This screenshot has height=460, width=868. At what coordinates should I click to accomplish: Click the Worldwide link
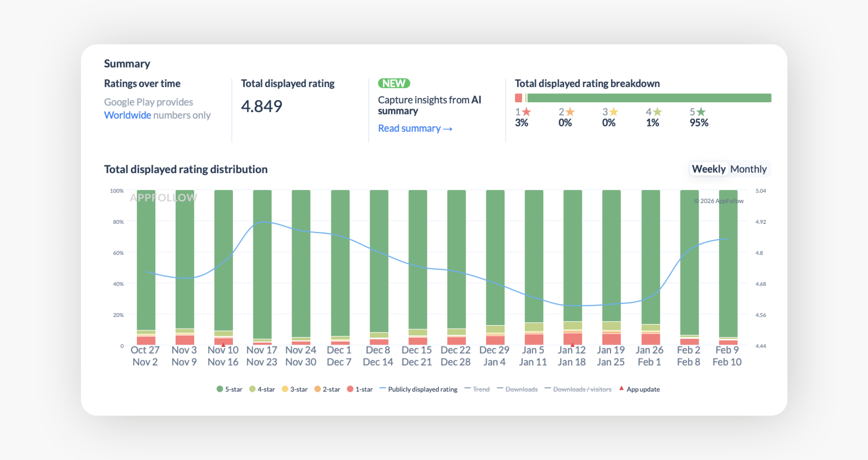[x=128, y=115]
